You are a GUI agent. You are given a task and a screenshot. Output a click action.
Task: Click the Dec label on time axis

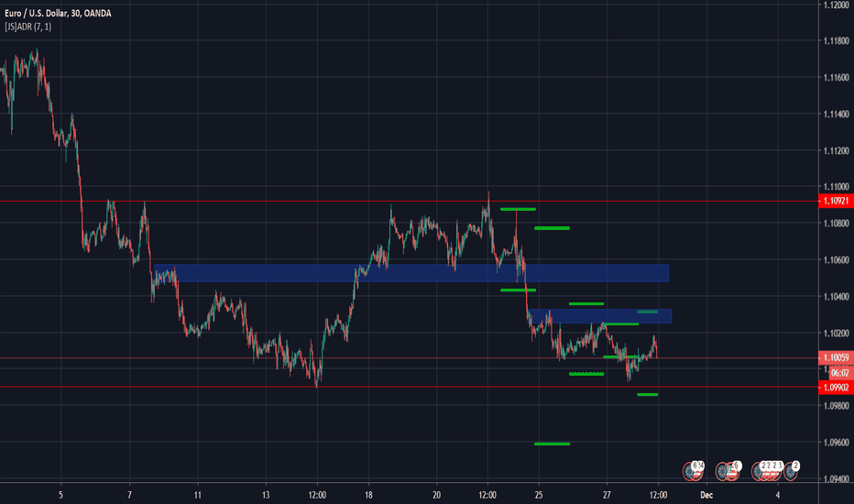(707, 492)
